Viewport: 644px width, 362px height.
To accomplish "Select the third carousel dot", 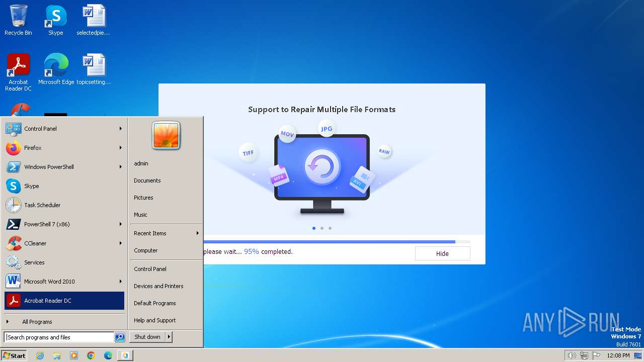I will tap(330, 228).
